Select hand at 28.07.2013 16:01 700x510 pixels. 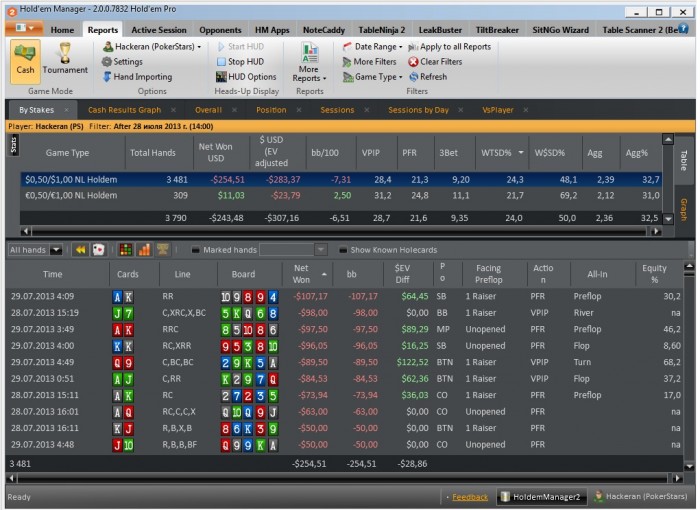[x=344, y=412]
